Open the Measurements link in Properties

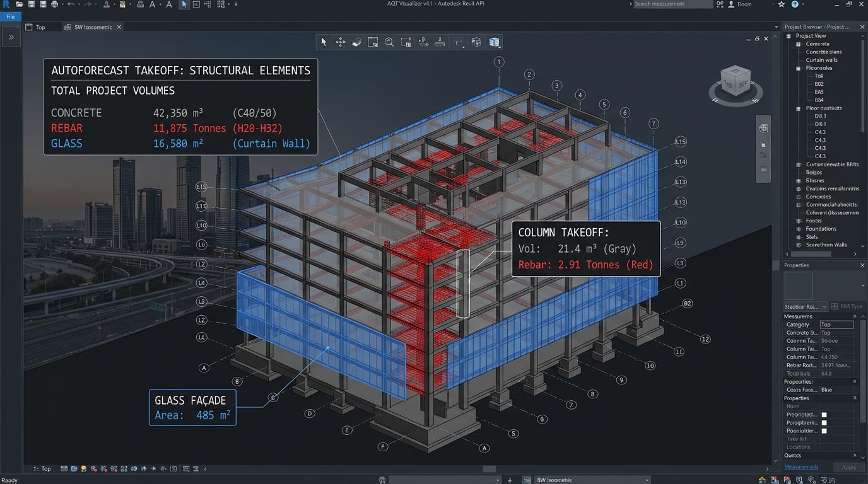pyautogui.click(x=801, y=467)
